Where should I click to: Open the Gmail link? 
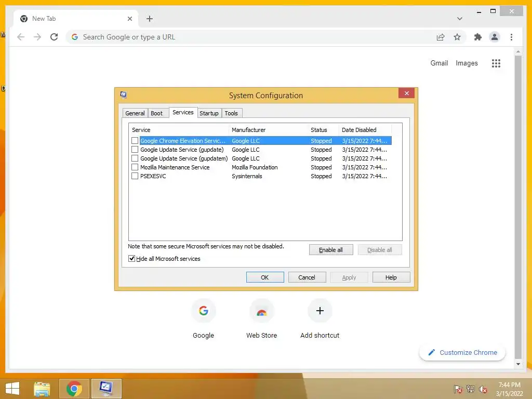click(439, 63)
